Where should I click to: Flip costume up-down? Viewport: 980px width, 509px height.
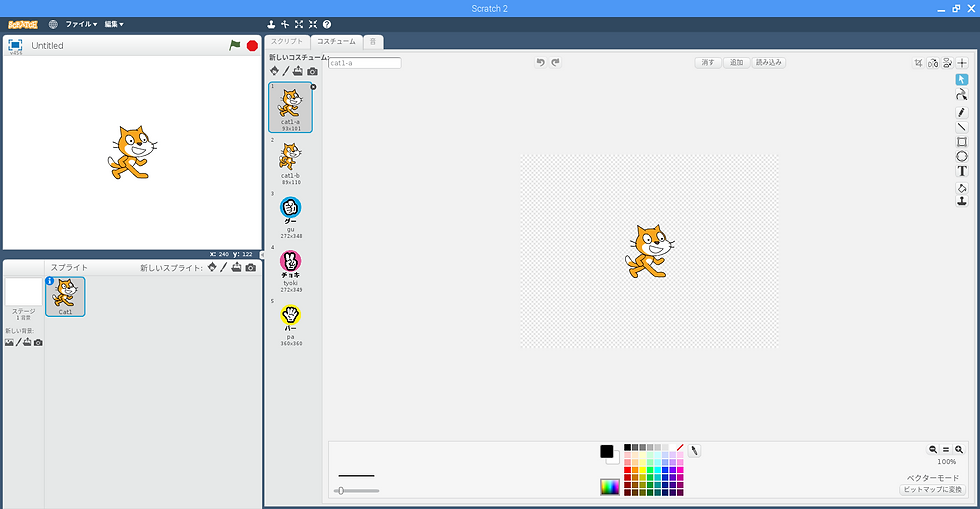pyautogui.click(x=948, y=63)
